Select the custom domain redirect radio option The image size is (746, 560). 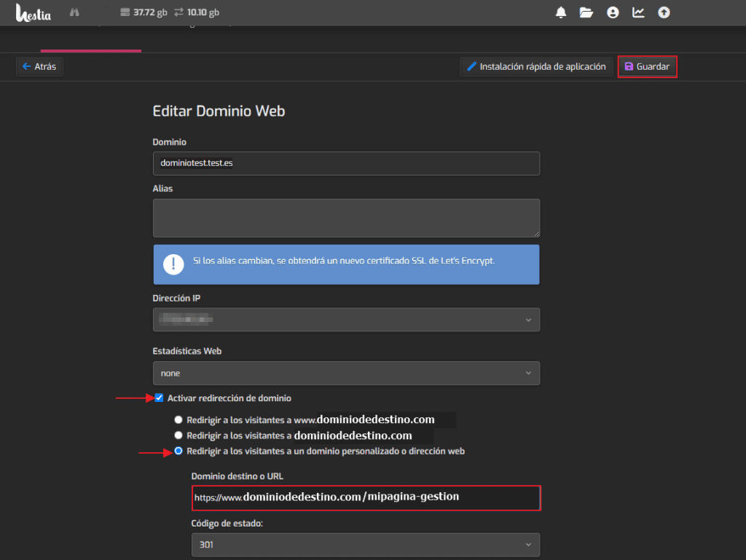[x=178, y=451]
